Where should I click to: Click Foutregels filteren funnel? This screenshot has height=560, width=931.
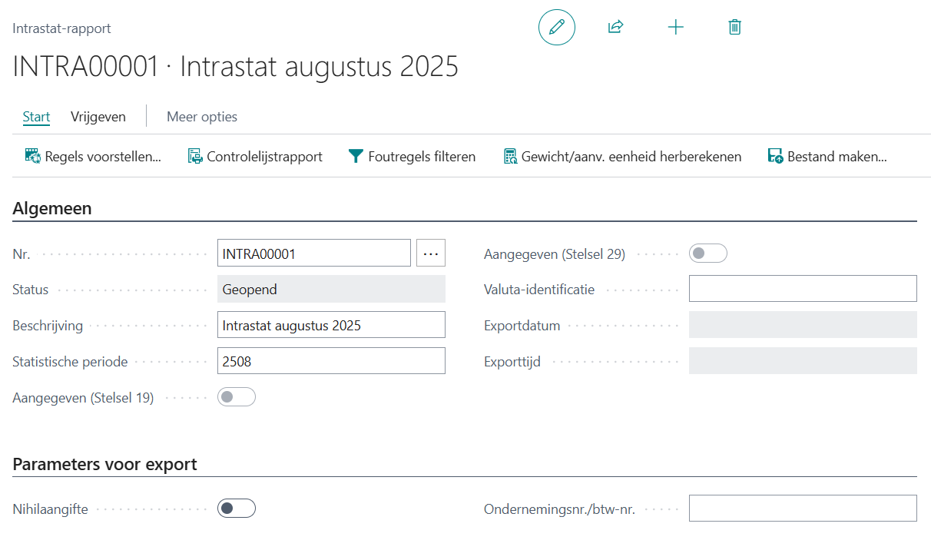412,157
